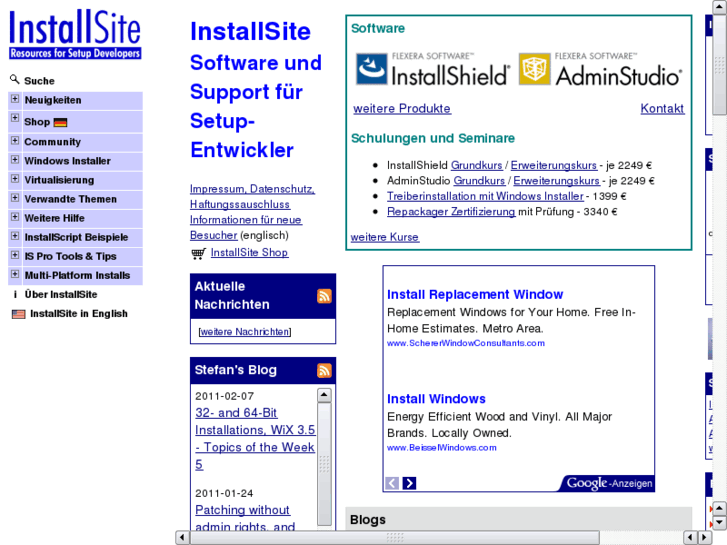Expand the InstallScript Beispiele section
This screenshot has width=727, height=545.
coord(15,236)
